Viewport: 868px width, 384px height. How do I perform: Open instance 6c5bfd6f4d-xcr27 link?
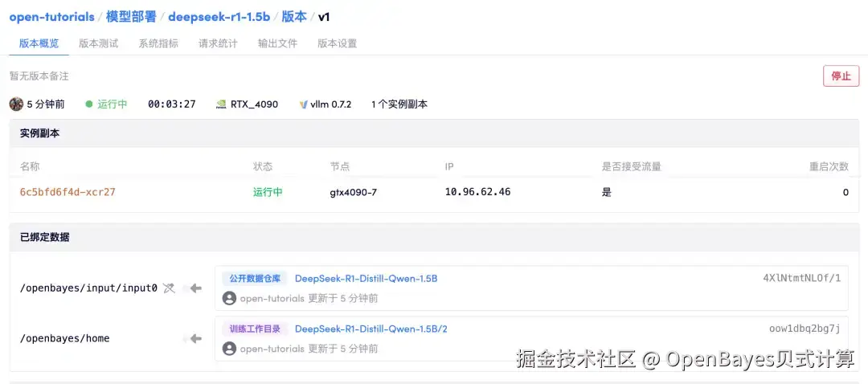point(68,192)
